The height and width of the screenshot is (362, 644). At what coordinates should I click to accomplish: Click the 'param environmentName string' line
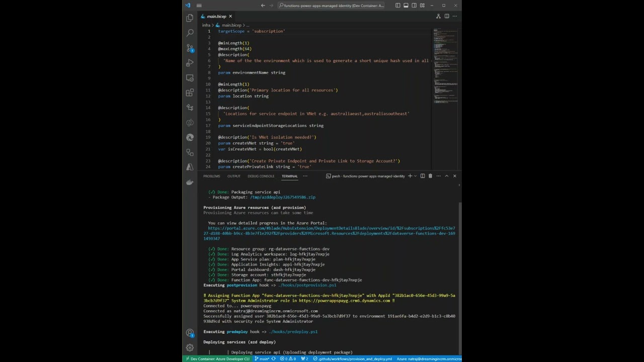(x=252, y=72)
